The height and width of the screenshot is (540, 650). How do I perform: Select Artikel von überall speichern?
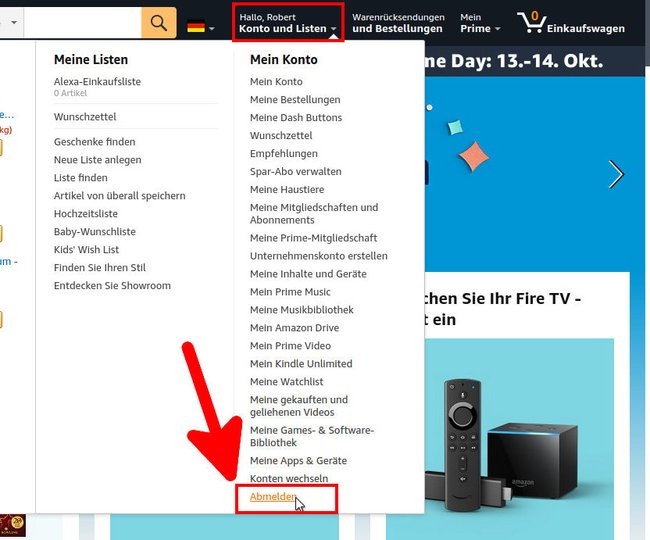coord(119,196)
